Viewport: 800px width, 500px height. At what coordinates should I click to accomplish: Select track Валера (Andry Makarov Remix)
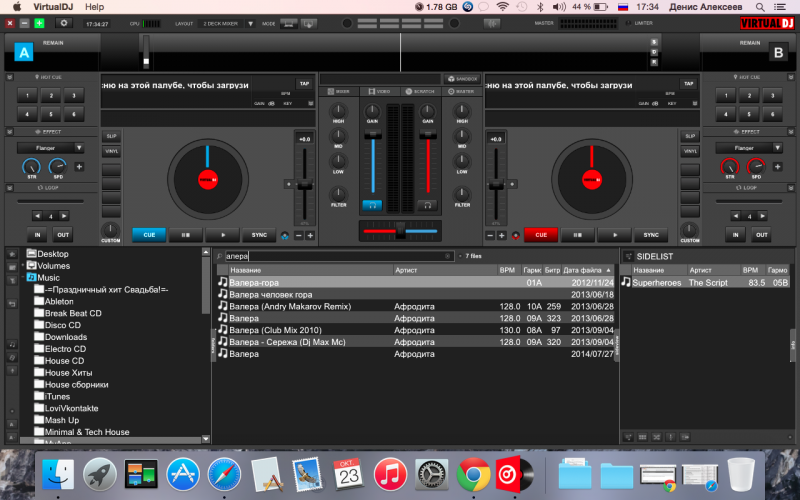416,306
